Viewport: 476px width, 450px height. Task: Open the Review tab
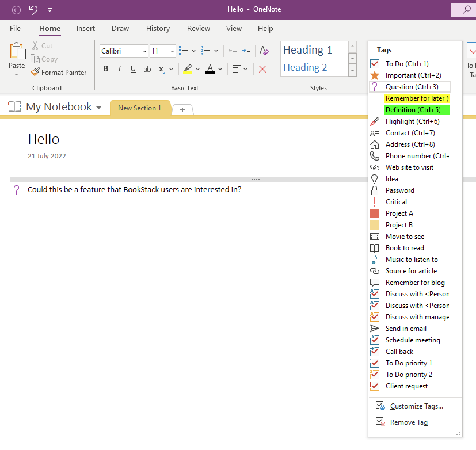pos(199,29)
